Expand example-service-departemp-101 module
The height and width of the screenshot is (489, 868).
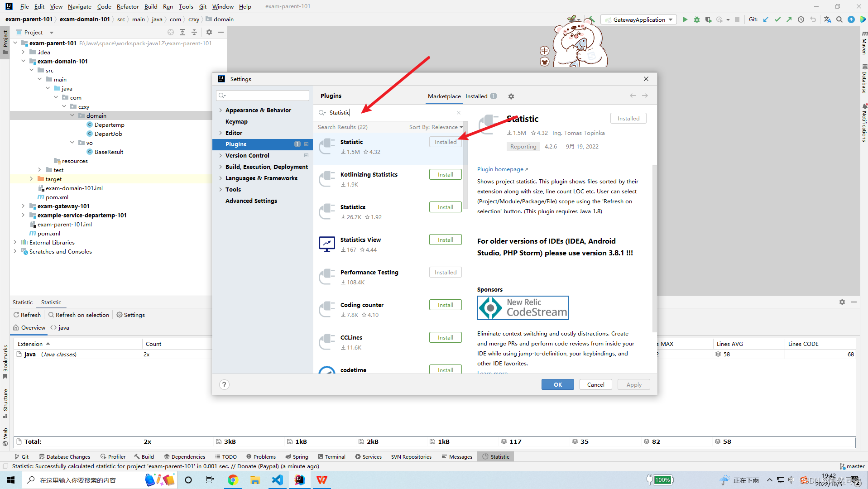point(24,215)
